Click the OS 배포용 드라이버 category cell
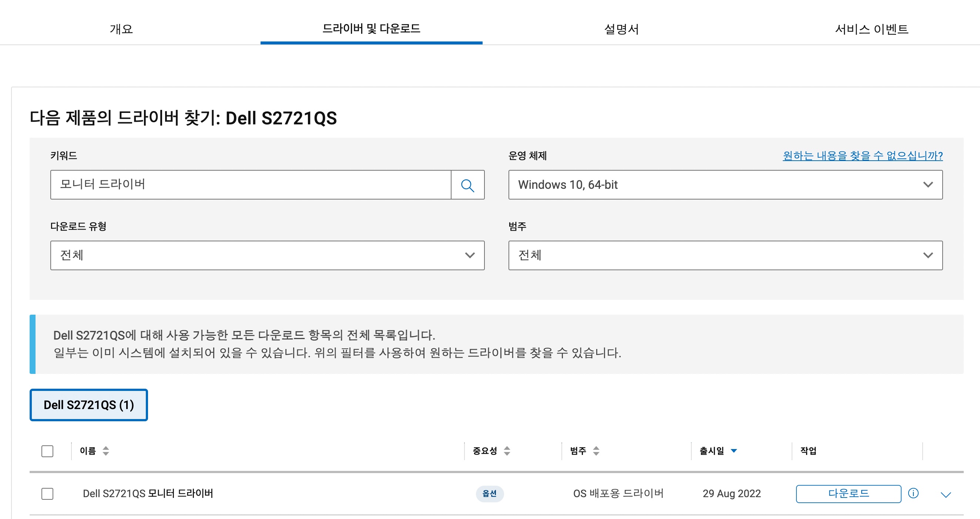 pos(618,493)
